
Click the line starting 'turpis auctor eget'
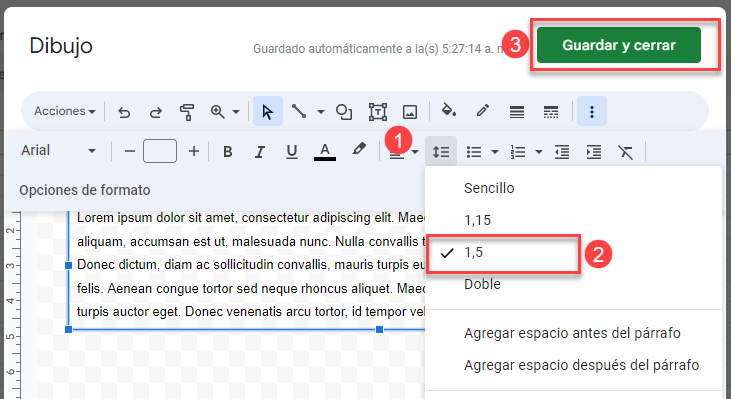(251, 311)
